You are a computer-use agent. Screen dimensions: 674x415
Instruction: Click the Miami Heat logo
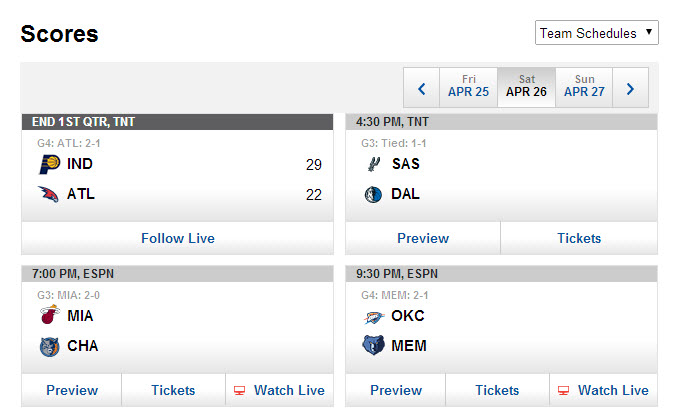(x=48, y=316)
